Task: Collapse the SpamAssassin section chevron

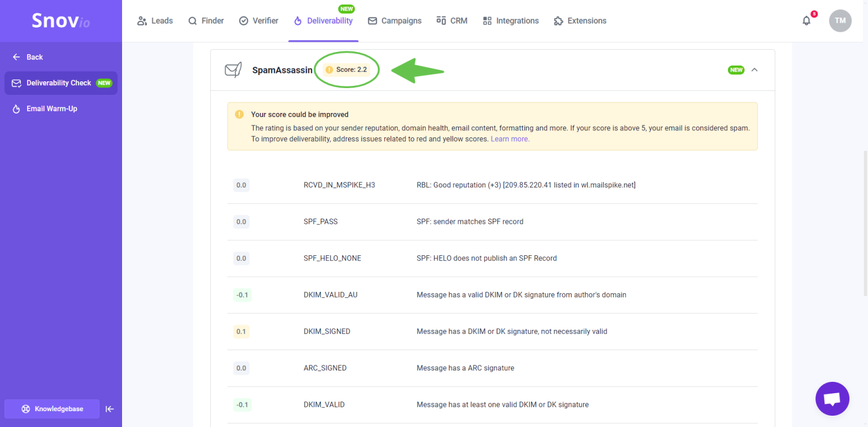Action: point(754,70)
